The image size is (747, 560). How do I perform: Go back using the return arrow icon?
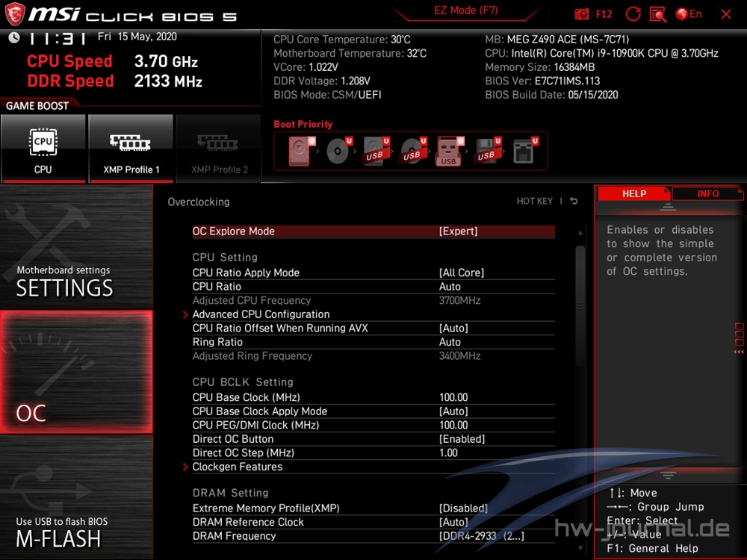pos(574,201)
